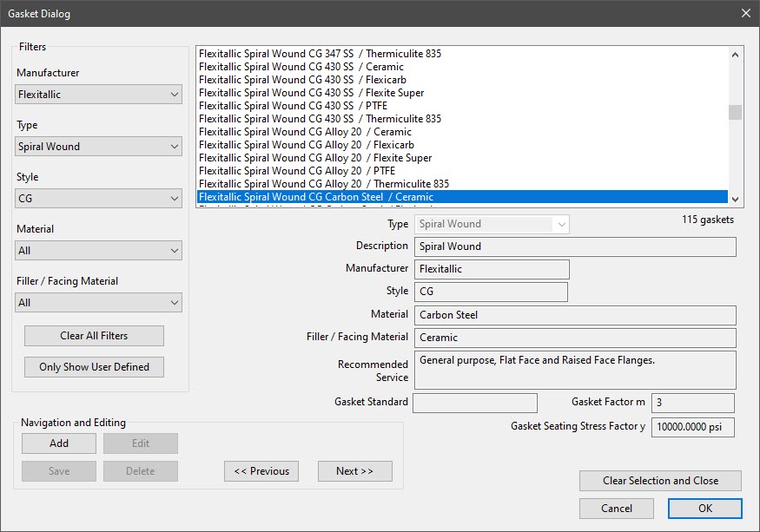Select CG 430 SS / Ceramic gasket

(x=462, y=66)
